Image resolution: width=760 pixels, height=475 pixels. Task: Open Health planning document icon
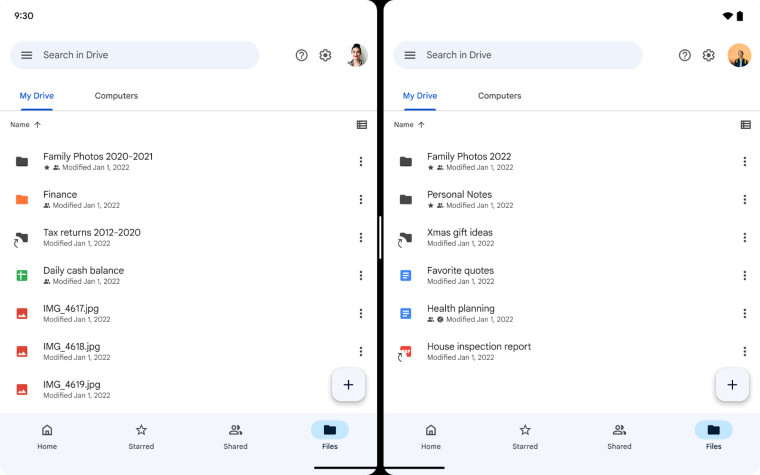406,314
